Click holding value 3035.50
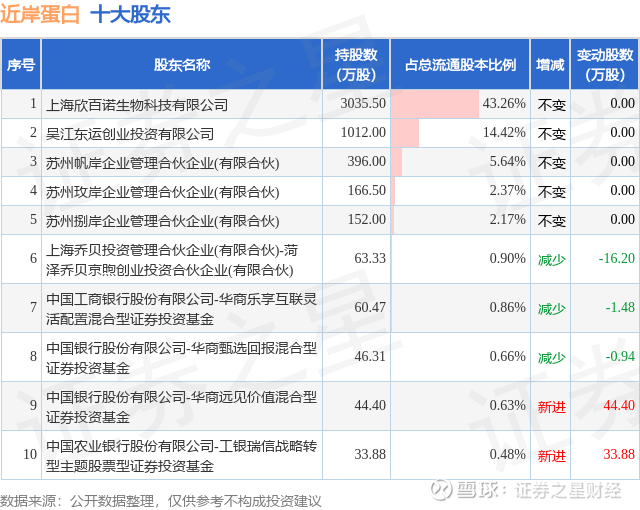640x510 pixels. (x=363, y=103)
